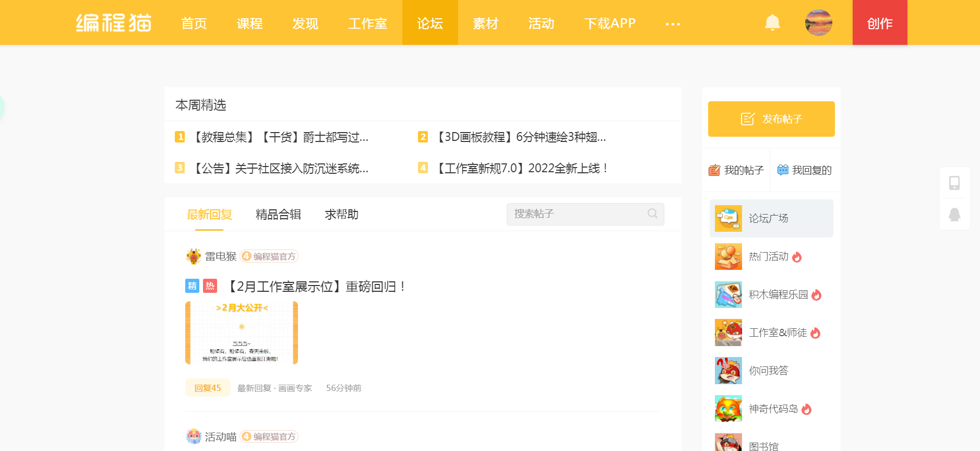
Task: Open the user avatar profile
Action: tap(819, 22)
